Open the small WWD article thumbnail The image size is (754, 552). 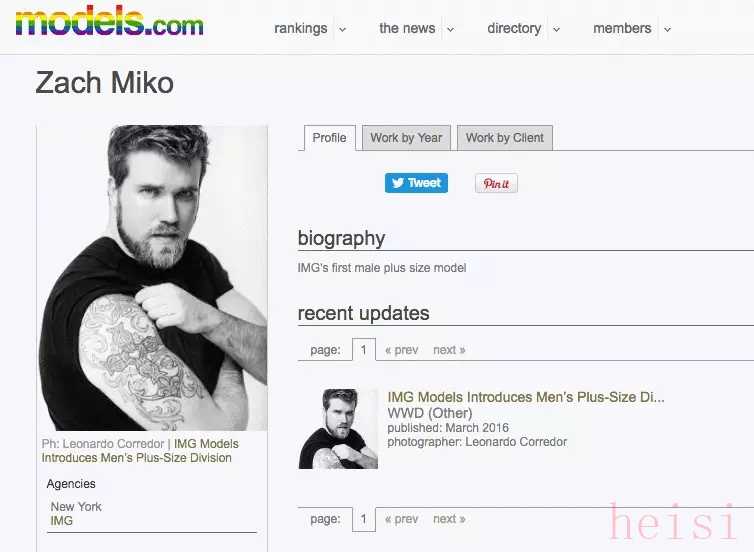click(338, 428)
